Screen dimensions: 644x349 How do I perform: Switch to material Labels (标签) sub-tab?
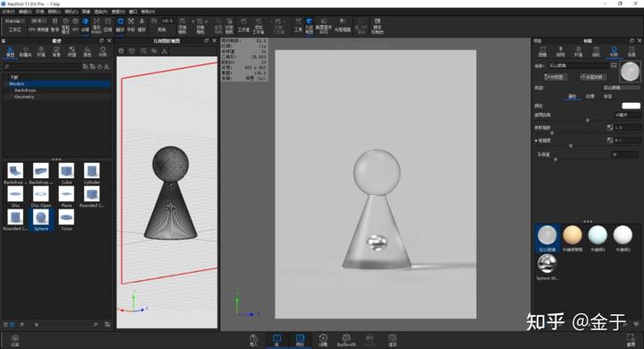pos(608,96)
